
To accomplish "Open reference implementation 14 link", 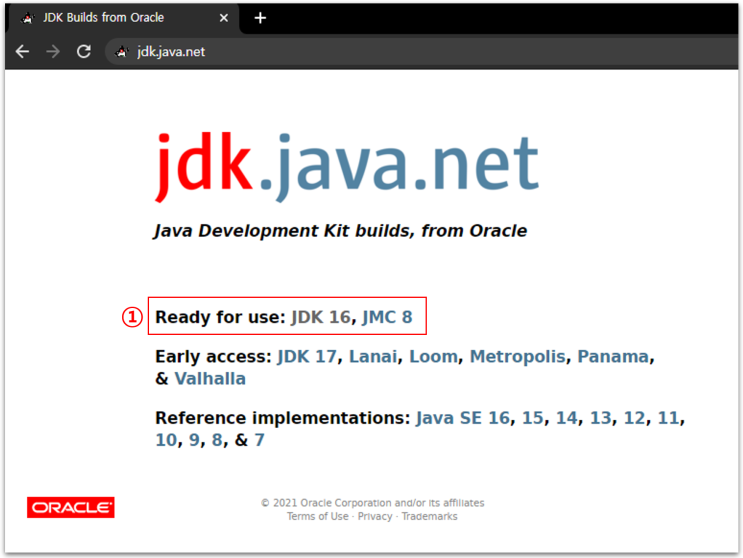I will pyautogui.click(x=567, y=418).
